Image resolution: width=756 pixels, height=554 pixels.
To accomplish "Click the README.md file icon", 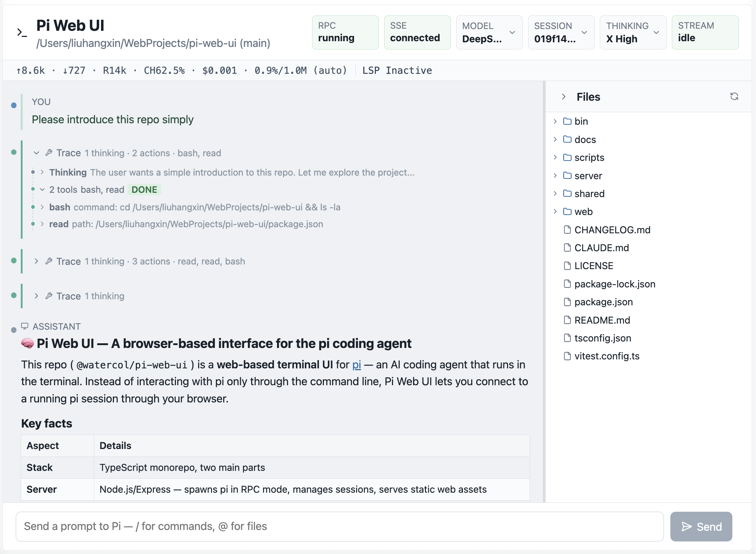I will [x=567, y=320].
